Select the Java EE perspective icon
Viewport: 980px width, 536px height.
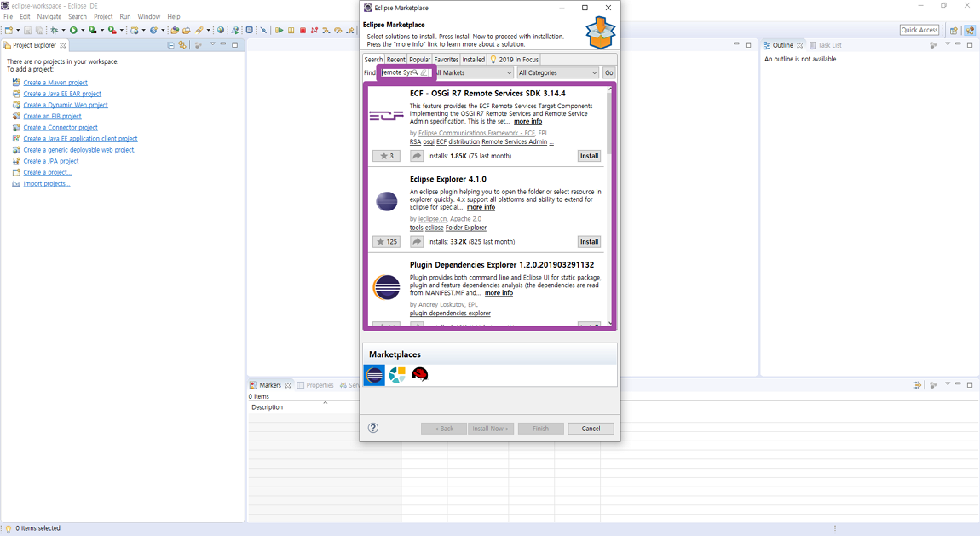970,30
